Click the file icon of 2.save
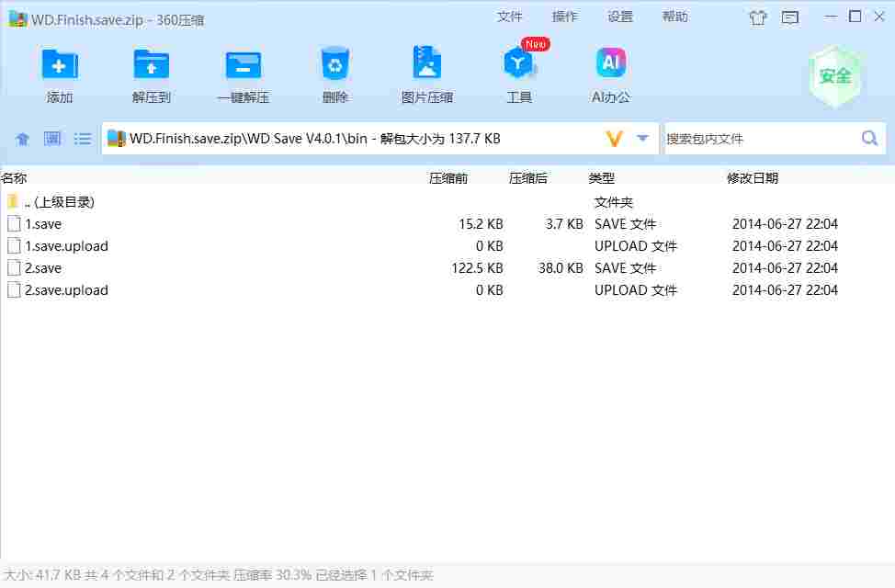The height and width of the screenshot is (588, 895). point(14,267)
